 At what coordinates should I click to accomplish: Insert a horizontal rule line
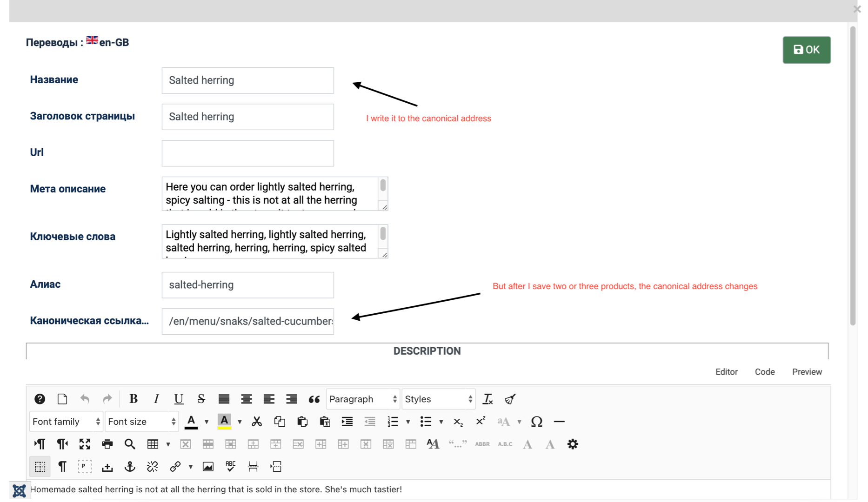coord(559,422)
